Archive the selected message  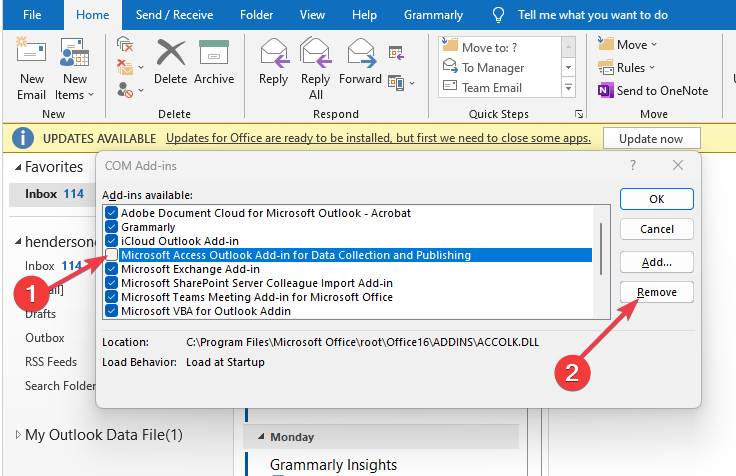click(x=214, y=62)
